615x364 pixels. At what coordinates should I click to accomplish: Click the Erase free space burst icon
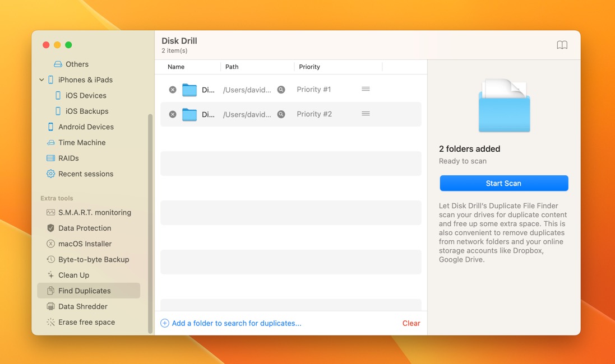coord(50,322)
